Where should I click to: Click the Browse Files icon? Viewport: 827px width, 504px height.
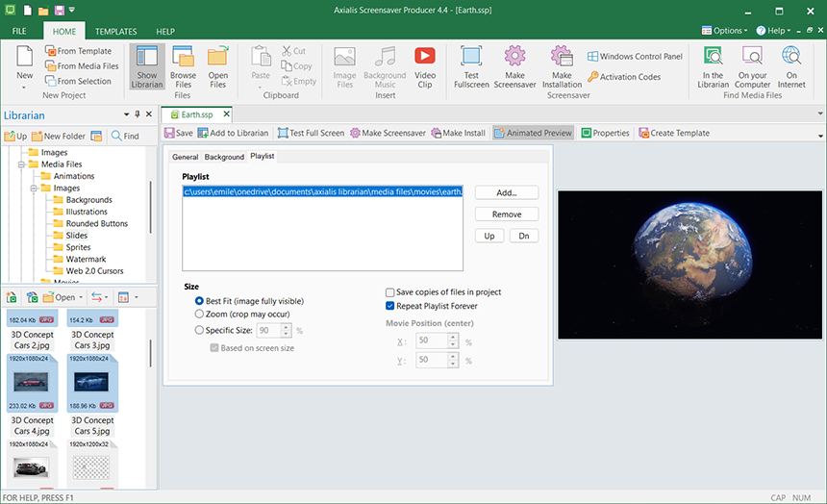point(183,67)
